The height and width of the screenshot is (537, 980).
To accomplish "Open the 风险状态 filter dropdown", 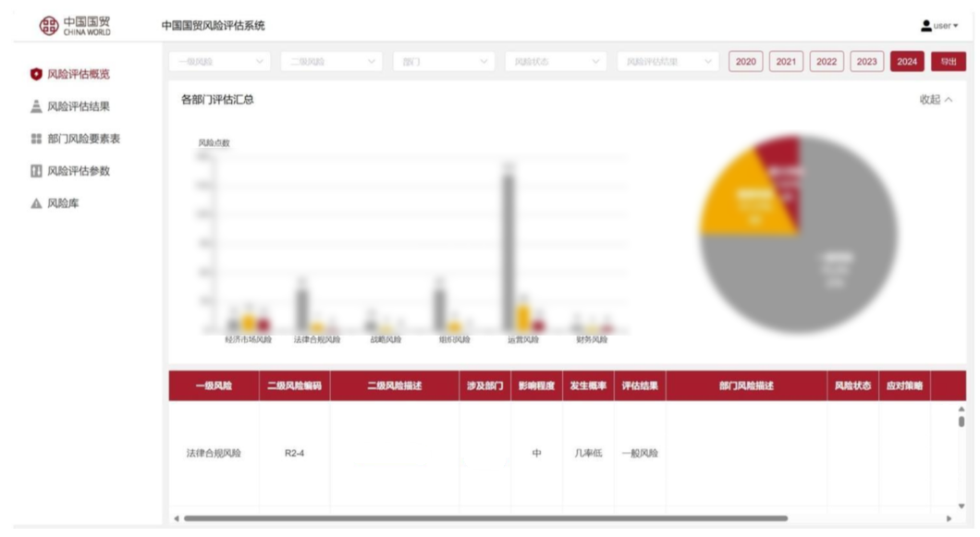I will click(555, 62).
